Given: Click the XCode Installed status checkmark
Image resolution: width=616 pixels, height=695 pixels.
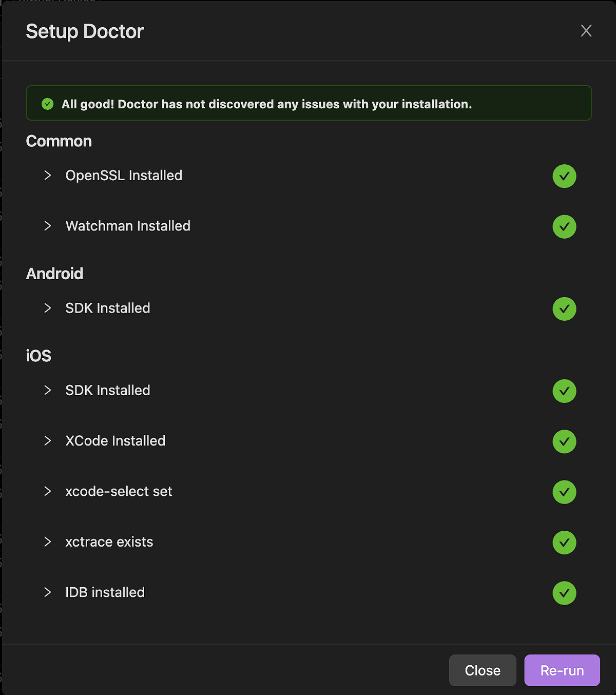Looking at the screenshot, I should click(x=564, y=441).
